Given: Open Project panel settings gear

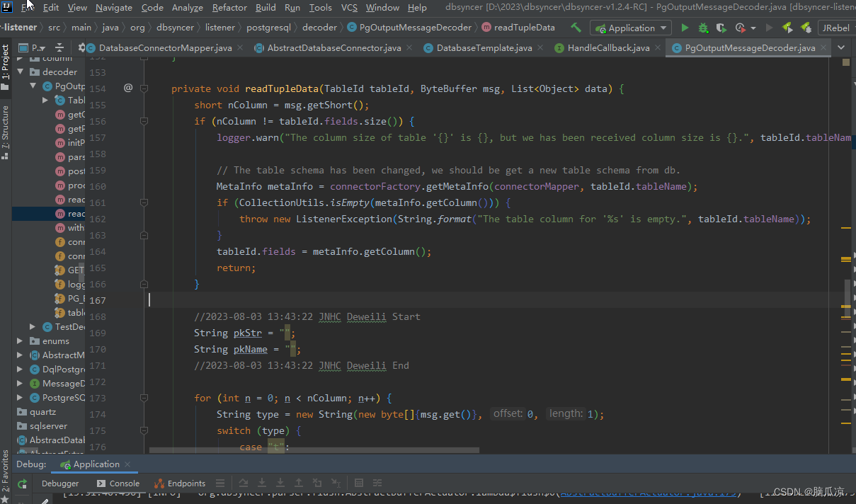Looking at the screenshot, I should (x=81, y=47).
